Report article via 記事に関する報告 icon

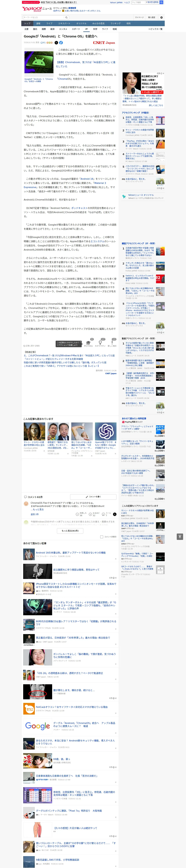(x=32, y=346)
